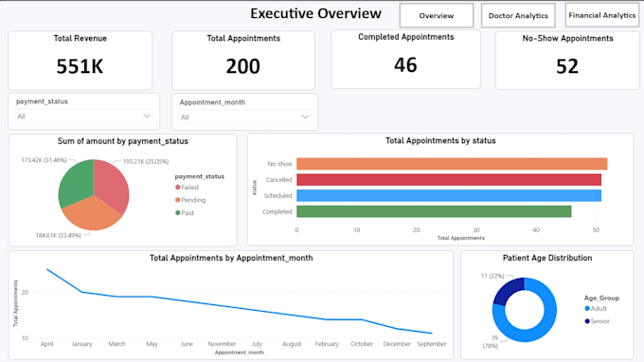
Task: Click Sum of amount by payment_status title
Action: [123, 141]
